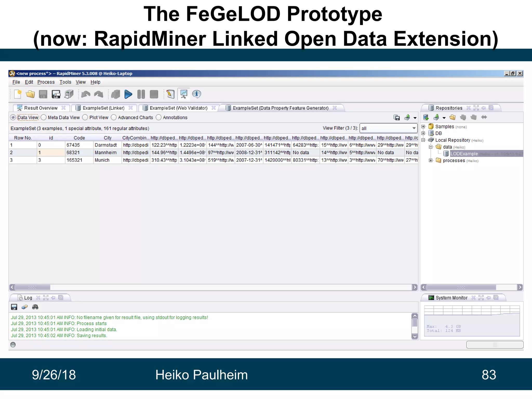Click the horizontal scrollbar of the data table

[213, 287]
